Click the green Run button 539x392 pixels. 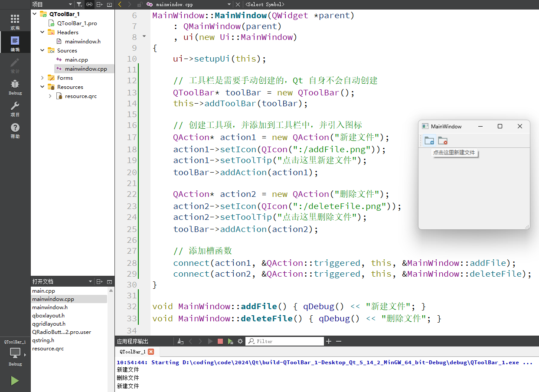point(15,381)
